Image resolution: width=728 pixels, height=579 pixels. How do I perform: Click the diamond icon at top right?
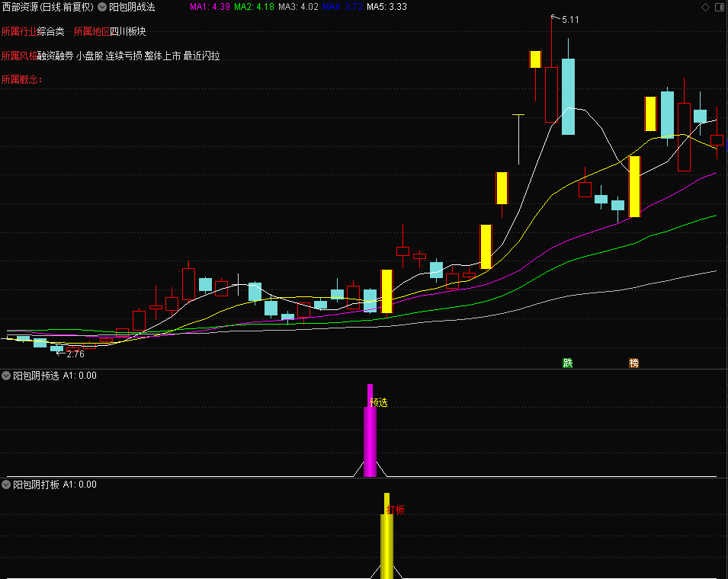pos(705,7)
